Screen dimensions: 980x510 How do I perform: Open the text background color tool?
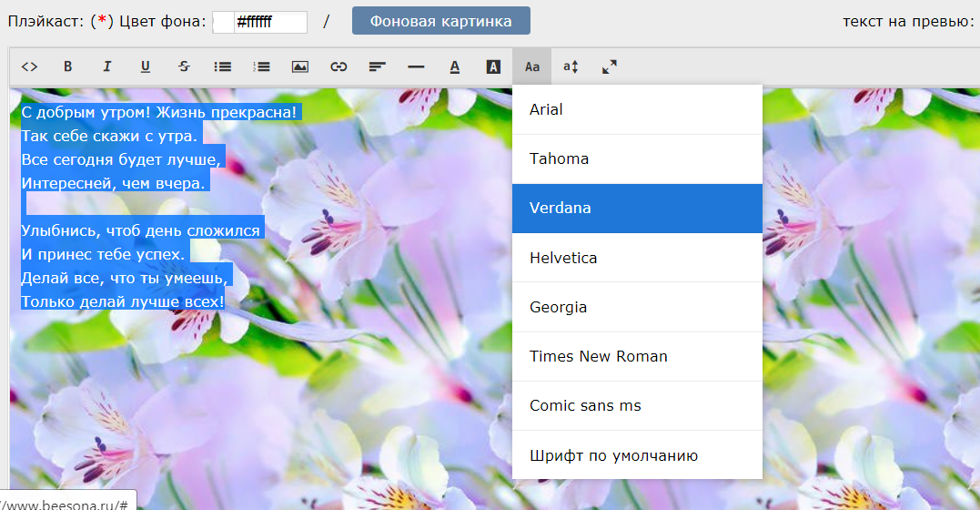click(x=493, y=66)
